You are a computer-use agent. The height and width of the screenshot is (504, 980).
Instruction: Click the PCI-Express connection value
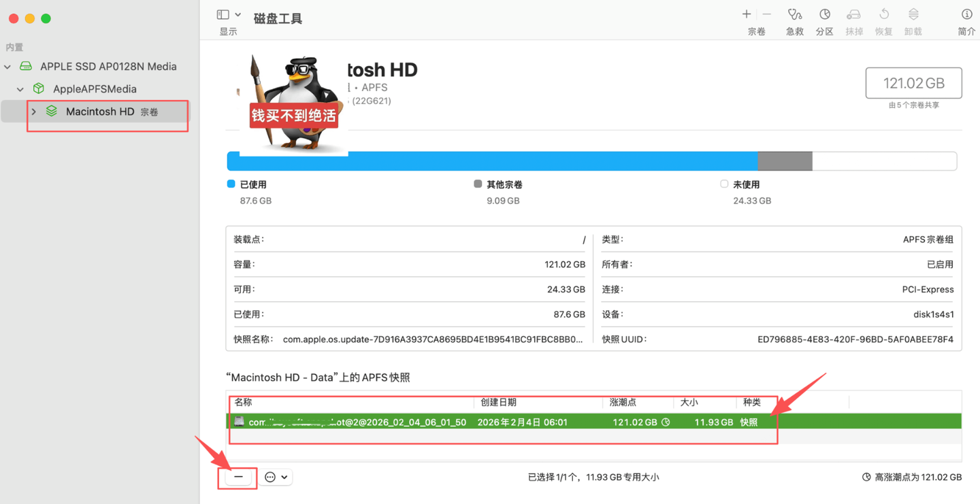coord(928,289)
